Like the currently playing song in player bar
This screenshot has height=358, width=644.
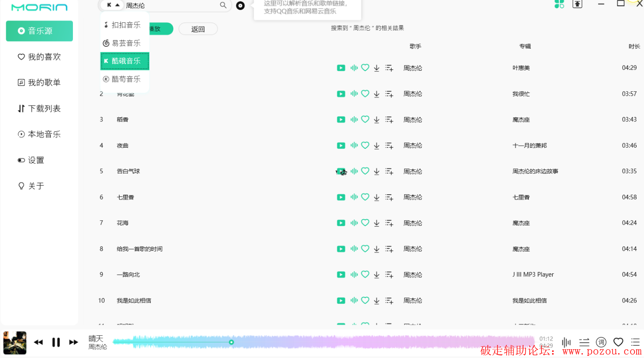(618, 342)
